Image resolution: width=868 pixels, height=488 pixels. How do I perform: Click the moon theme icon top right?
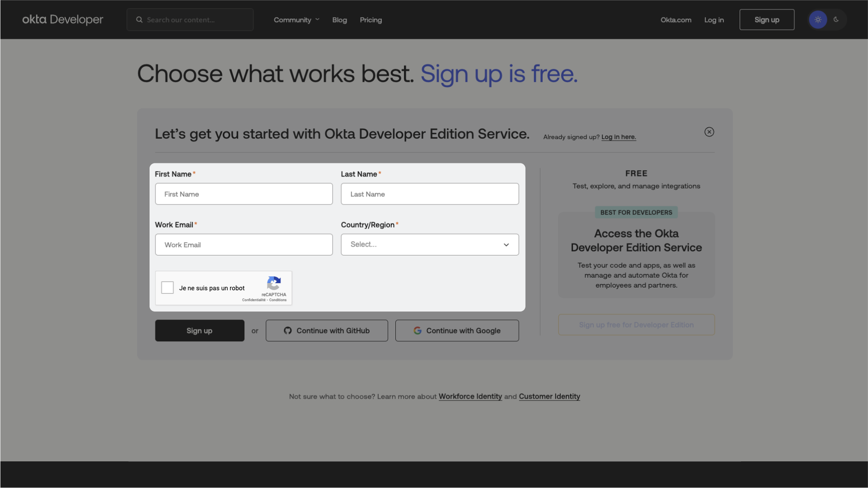coord(836,20)
